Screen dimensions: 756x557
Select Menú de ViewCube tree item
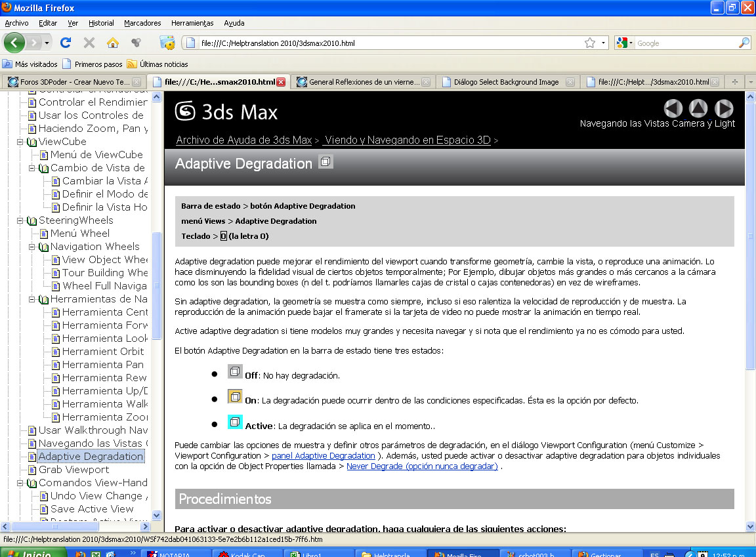(96, 155)
